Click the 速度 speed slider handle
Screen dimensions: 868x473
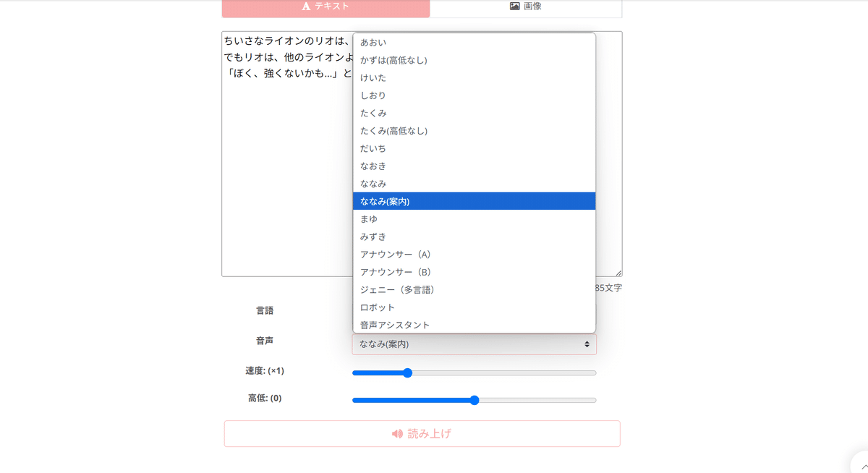[x=407, y=373]
